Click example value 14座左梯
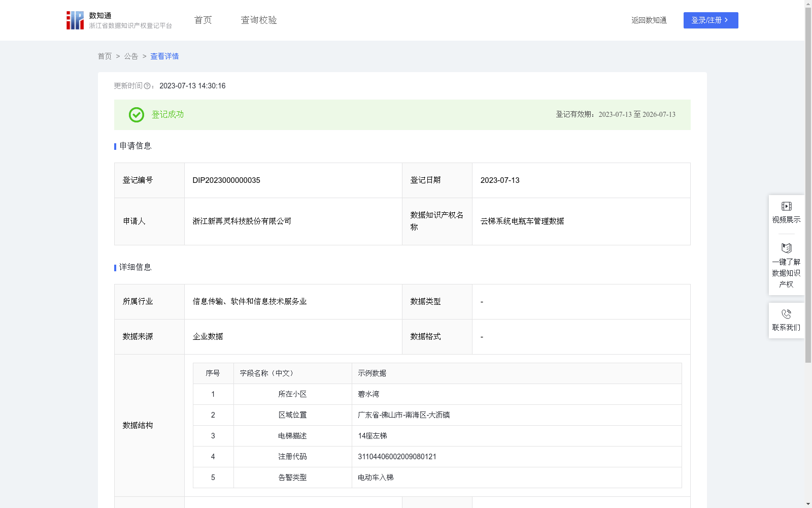The image size is (812, 508). (373, 436)
